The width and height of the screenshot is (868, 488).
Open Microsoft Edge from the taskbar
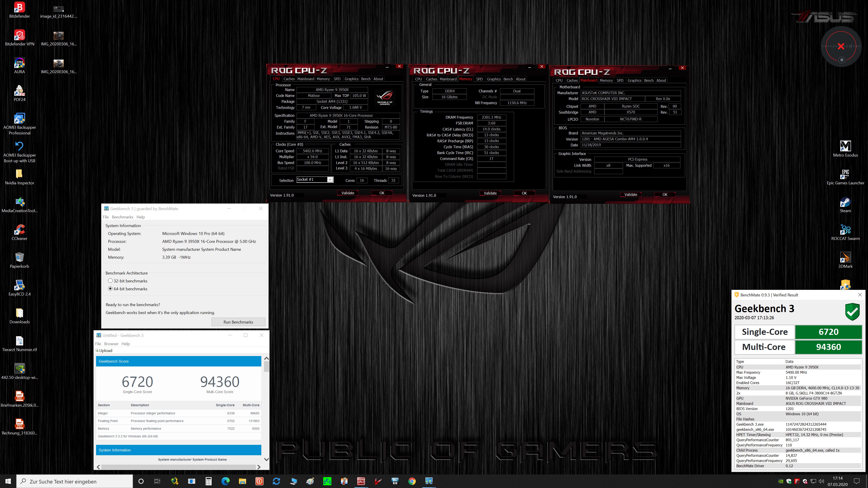[x=225, y=481]
